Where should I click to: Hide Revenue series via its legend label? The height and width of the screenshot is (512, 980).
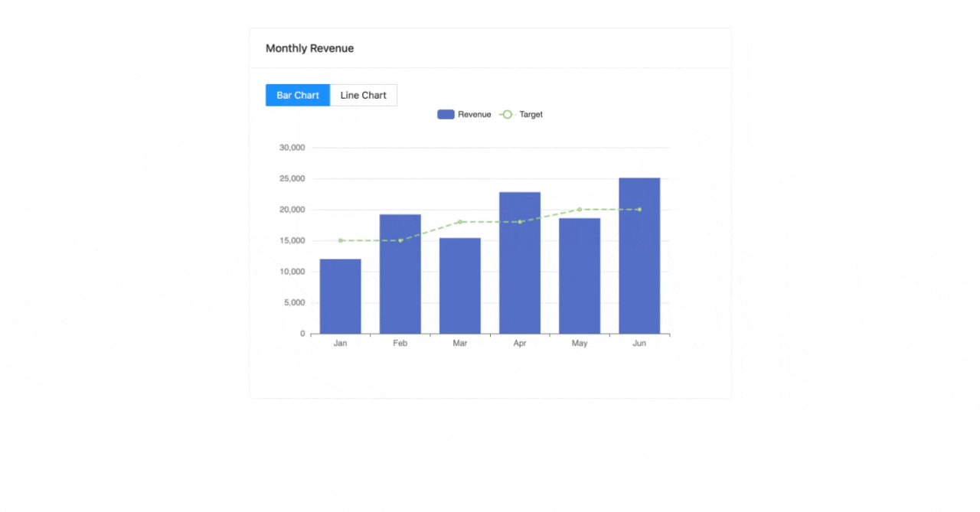[x=475, y=115]
